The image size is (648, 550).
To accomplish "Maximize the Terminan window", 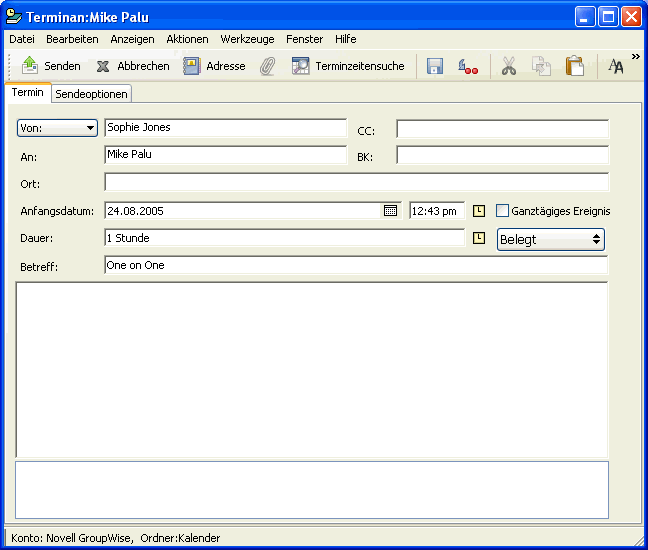I will pyautogui.click(x=608, y=17).
